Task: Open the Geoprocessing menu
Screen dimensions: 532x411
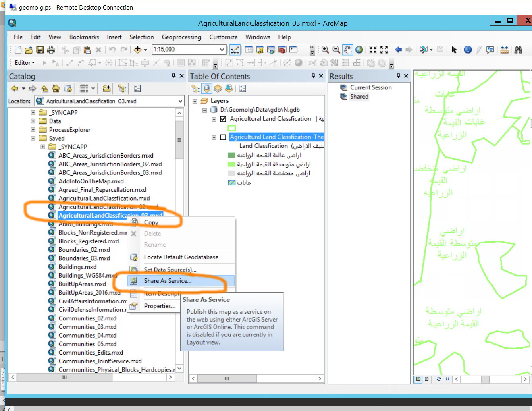Action: tap(181, 37)
